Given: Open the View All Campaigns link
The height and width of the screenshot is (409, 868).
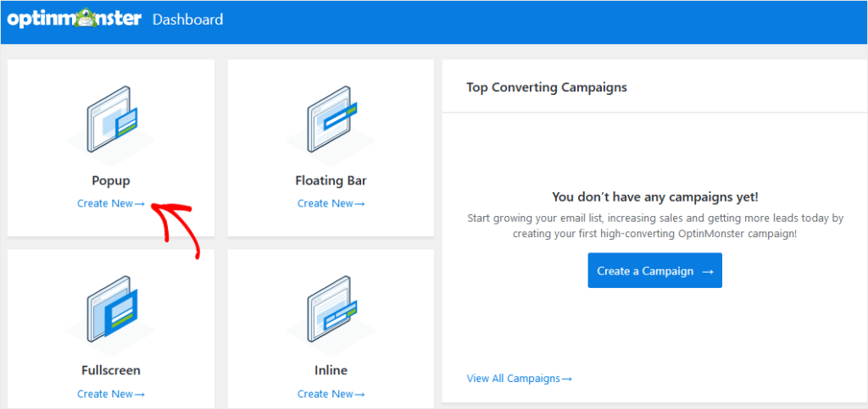Looking at the screenshot, I should pyautogui.click(x=519, y=379).
